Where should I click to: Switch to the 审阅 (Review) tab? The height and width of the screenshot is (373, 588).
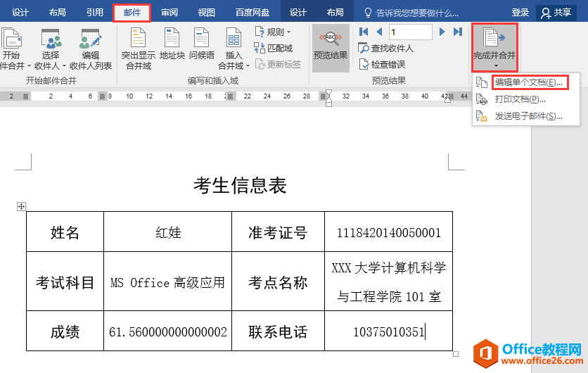(170, 13)
